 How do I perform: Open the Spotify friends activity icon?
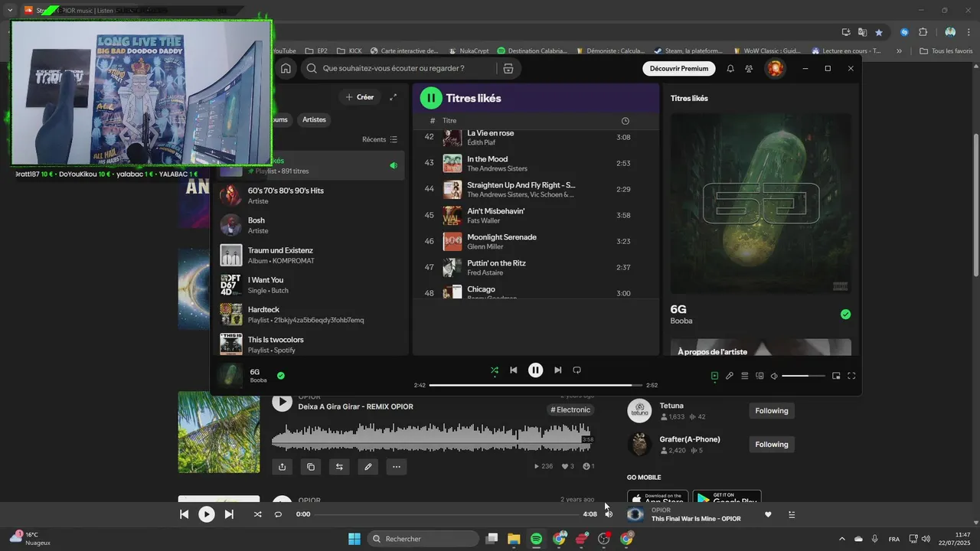[x=749, y=68]
